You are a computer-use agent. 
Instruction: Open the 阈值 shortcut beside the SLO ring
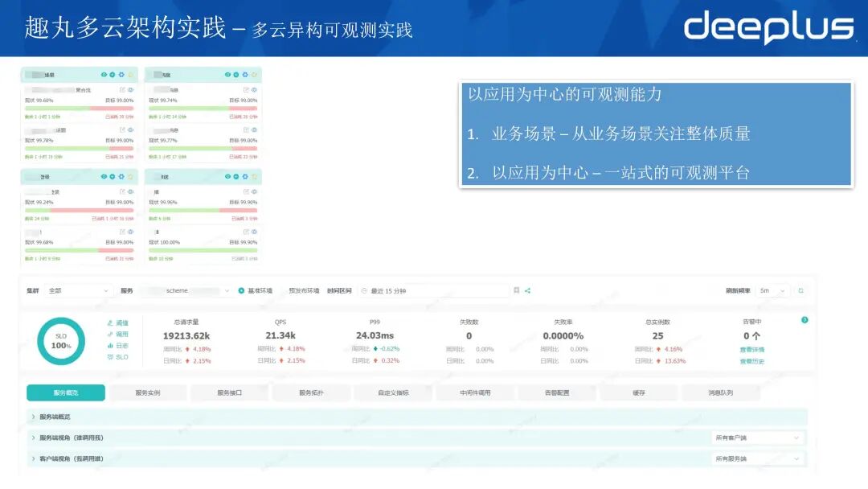coord(118,323)
